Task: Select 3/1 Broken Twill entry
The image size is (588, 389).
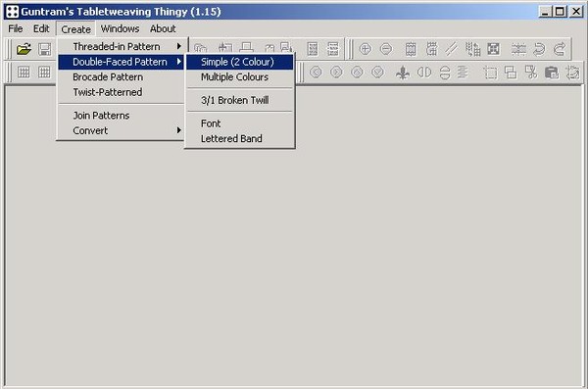Action: pos(240,100)
